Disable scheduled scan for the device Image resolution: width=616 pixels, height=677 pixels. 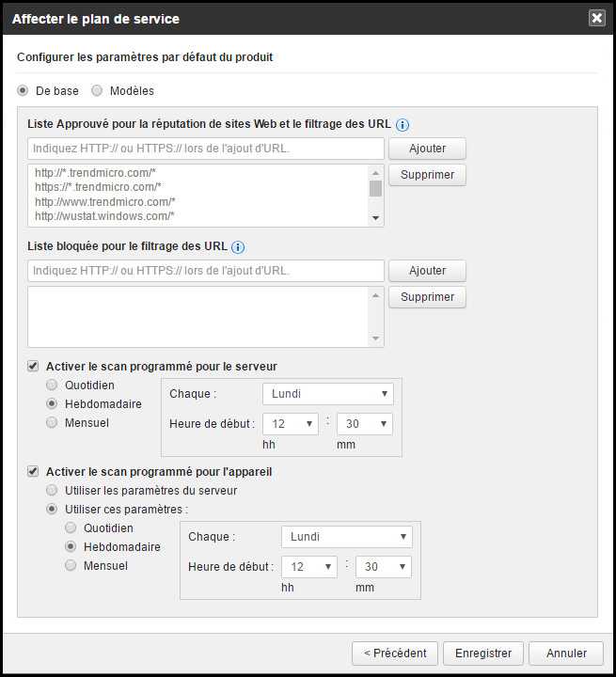pos(33,471)
